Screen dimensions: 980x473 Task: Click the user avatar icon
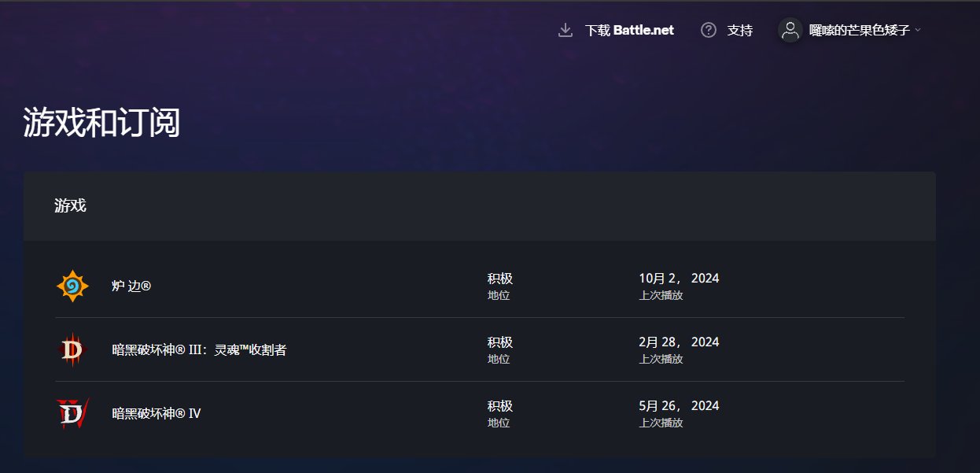790,30
